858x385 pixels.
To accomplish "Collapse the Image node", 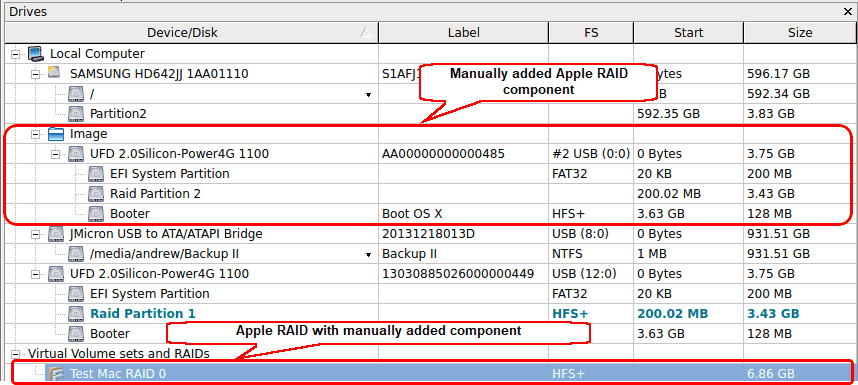I will click(36, 134).
